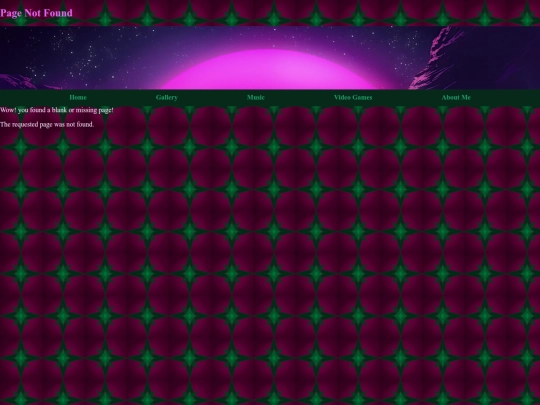Click the Page Not Found heading
Image resolution: width=540 pixels, height=405 pixels.
37,13
